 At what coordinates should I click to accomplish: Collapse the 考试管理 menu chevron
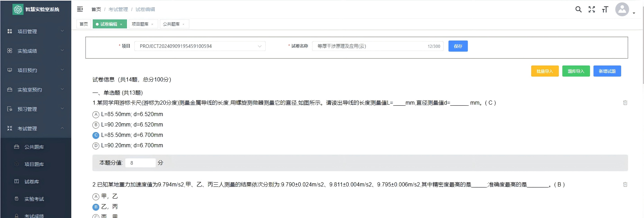point(62,128)
